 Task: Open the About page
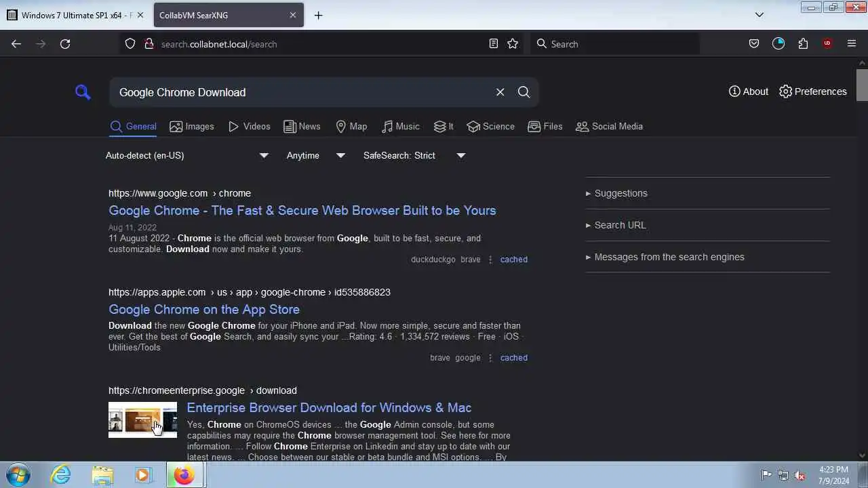point(749,91)
